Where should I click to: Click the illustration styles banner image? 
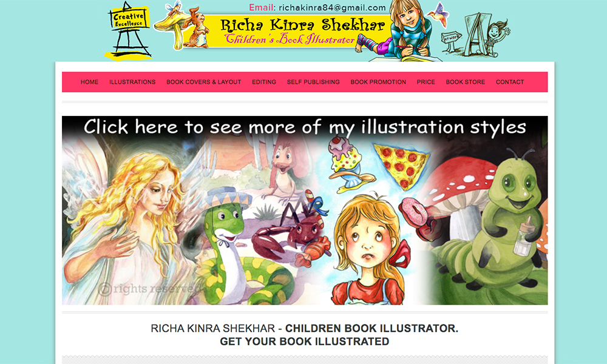pos(305,210)
